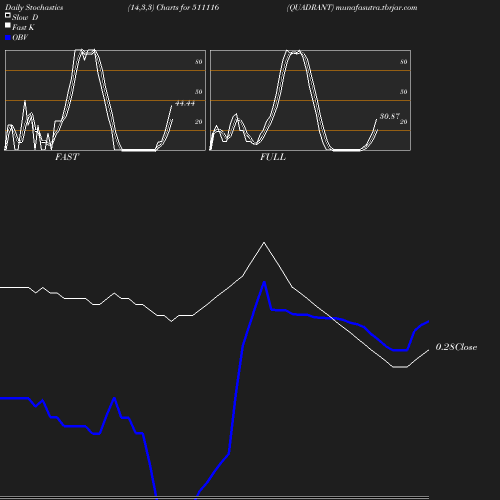Click the peak of the blue OBV line

(264, 283)
